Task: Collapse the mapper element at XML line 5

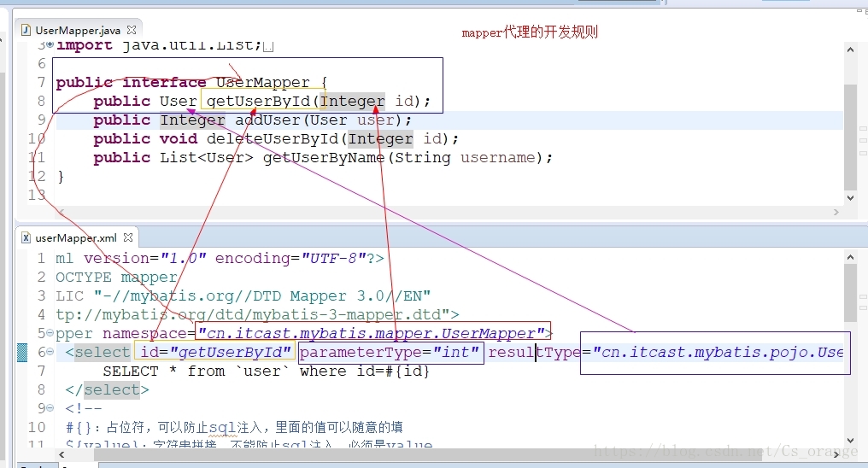Action: pos(50,333)
